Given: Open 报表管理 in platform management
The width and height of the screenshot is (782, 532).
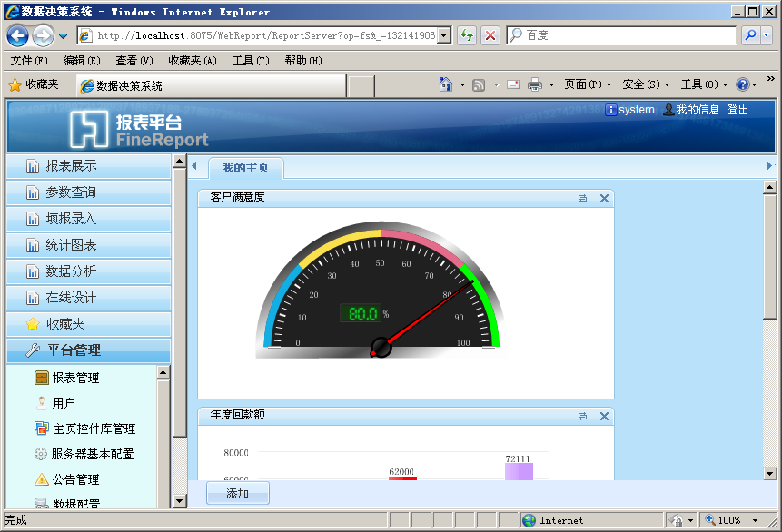Looking at the screenshot, I should pos(67,378).
